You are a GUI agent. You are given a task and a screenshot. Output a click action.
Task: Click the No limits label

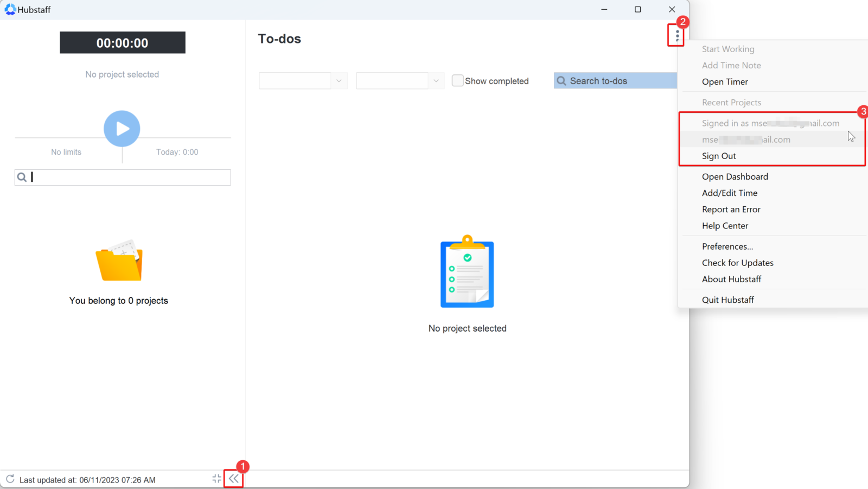click(66, 152)
